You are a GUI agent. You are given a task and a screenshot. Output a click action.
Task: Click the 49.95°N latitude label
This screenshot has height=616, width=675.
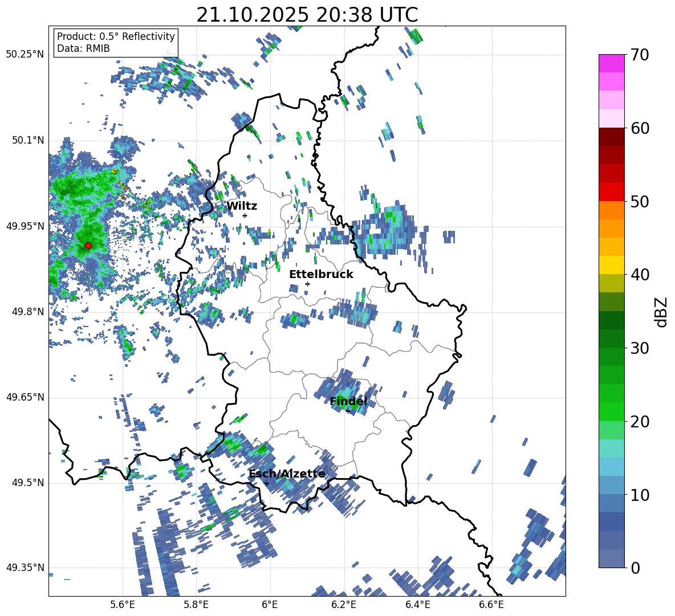click(x=25, y=226)
